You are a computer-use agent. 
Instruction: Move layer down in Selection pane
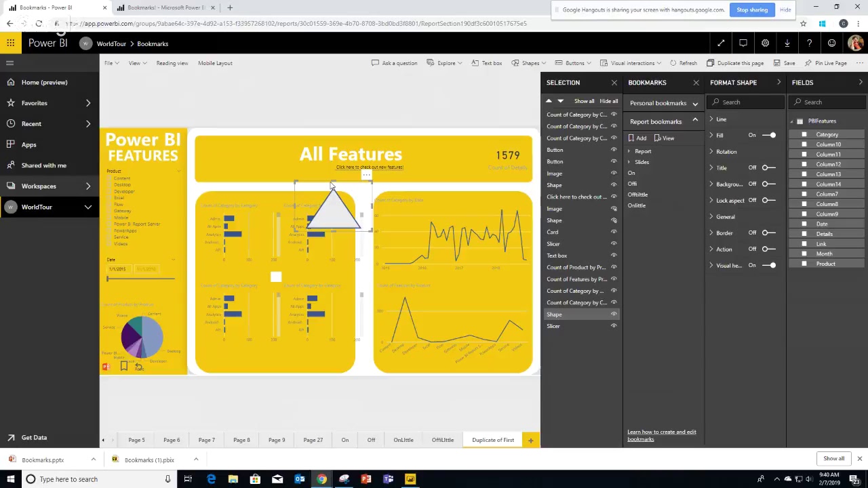tap(560, 101)
